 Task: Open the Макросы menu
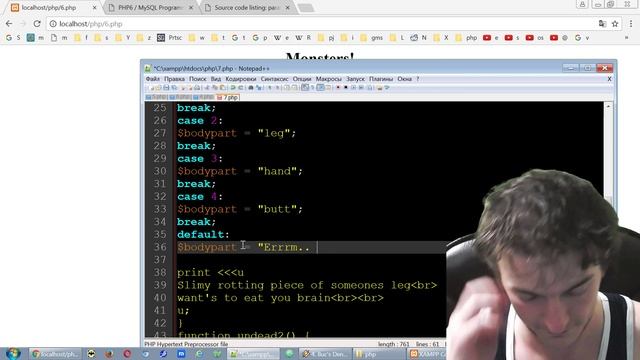point(329,79)
